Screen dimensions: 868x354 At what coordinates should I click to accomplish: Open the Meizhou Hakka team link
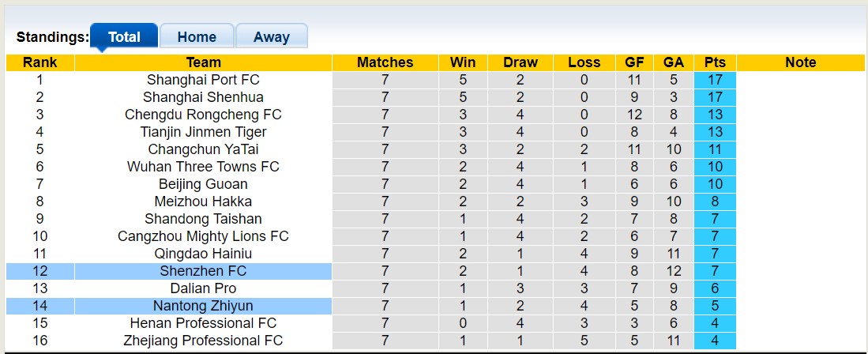click(203, 201)
